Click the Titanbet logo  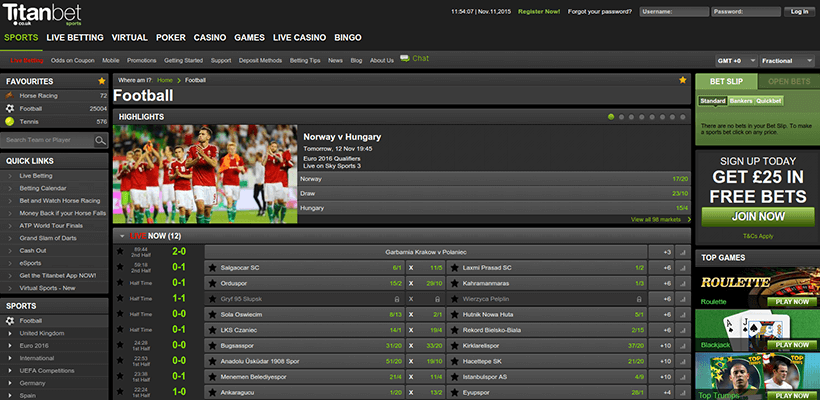42,14
